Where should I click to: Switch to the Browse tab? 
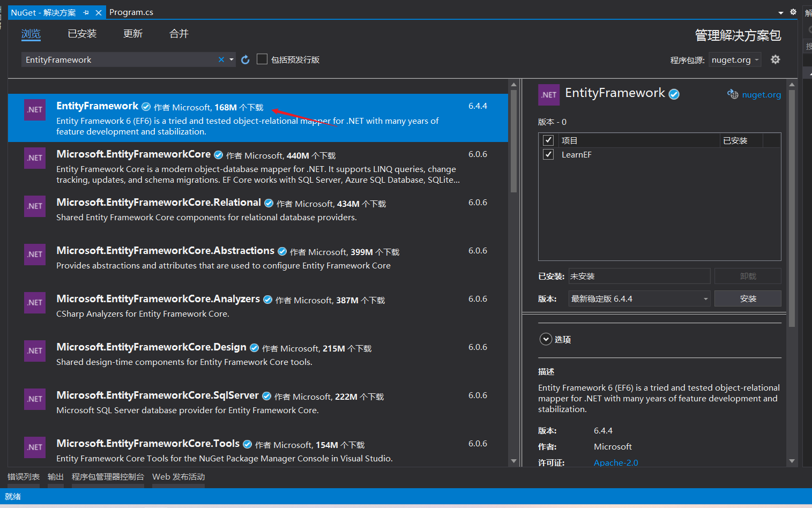[31, 34]
